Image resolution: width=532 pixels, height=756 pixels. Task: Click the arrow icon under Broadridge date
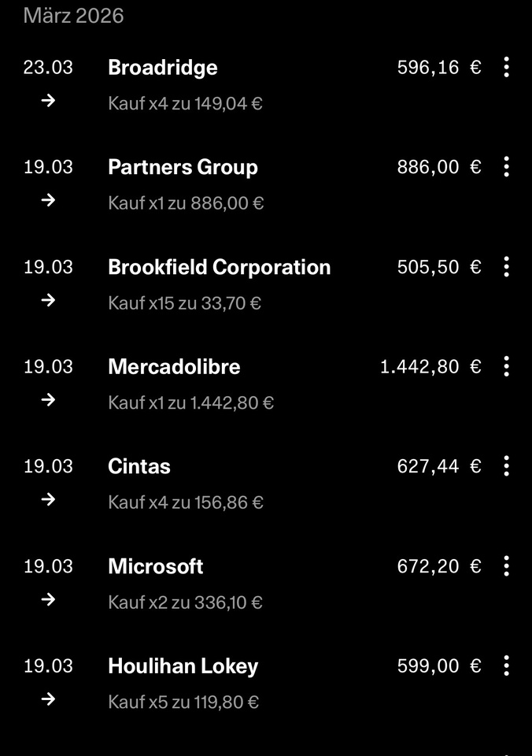[48, 101]
